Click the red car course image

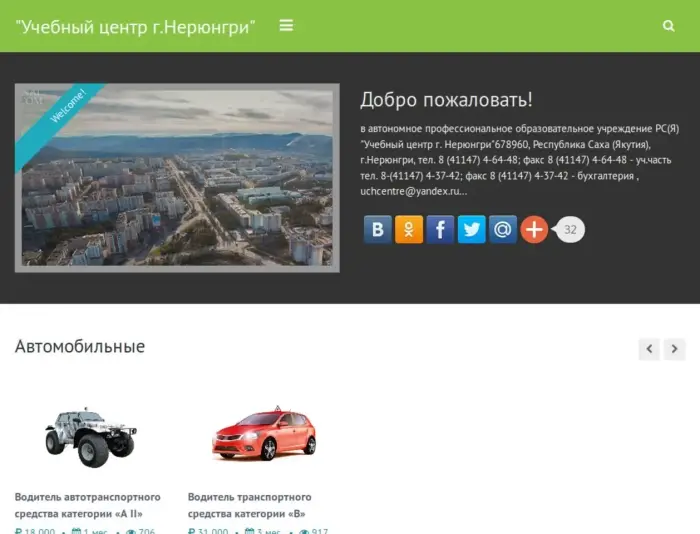[x=263, y=434]
